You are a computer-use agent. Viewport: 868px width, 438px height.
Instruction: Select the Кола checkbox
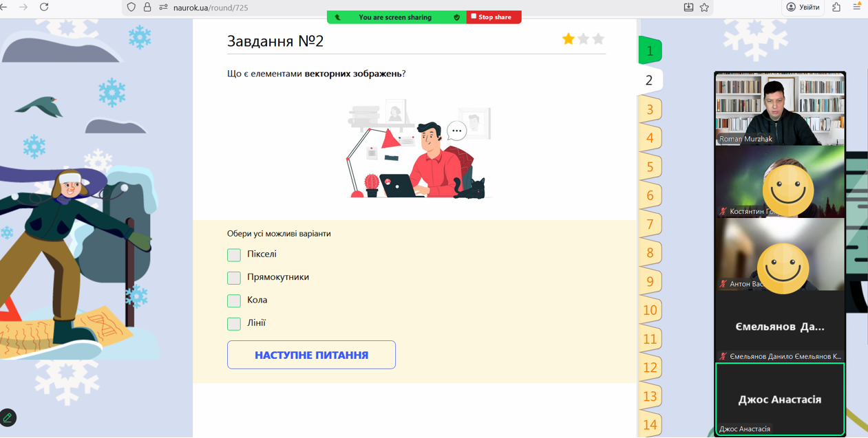234,300
